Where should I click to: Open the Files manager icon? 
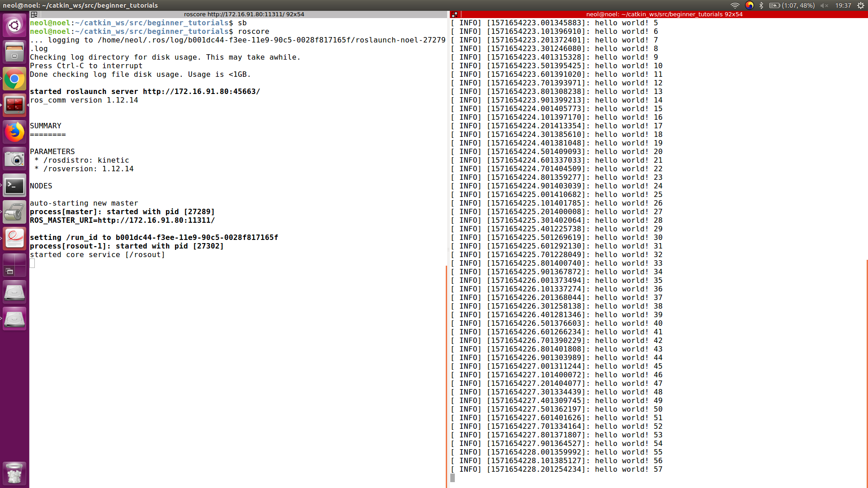pos(14,52)
